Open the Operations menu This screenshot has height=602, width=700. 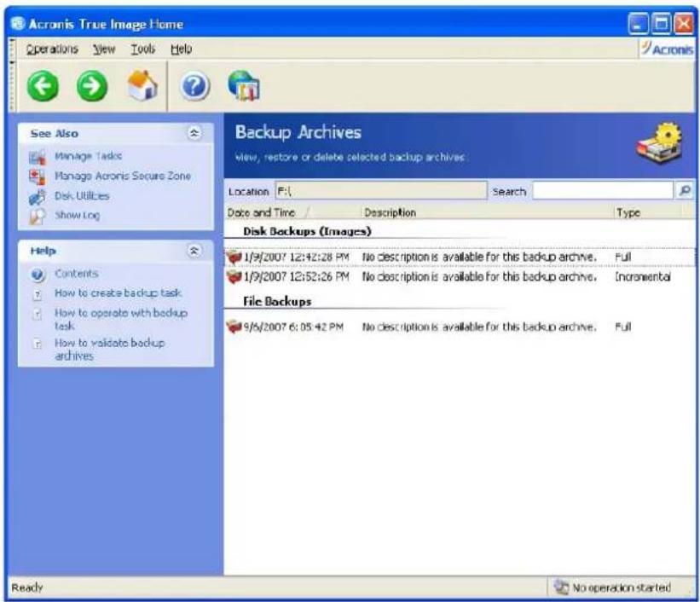52,49
